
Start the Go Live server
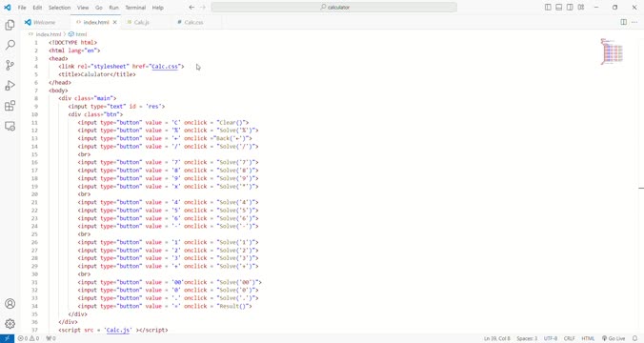tap(614, 338)
